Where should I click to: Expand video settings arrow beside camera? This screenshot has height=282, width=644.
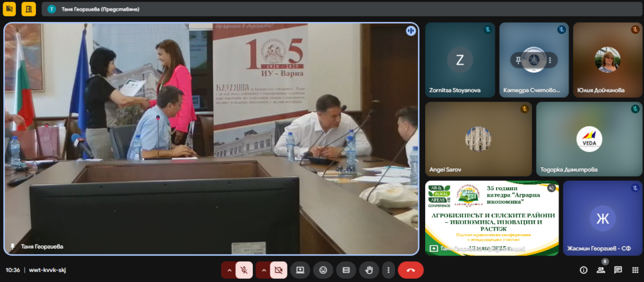click(263, 270)
